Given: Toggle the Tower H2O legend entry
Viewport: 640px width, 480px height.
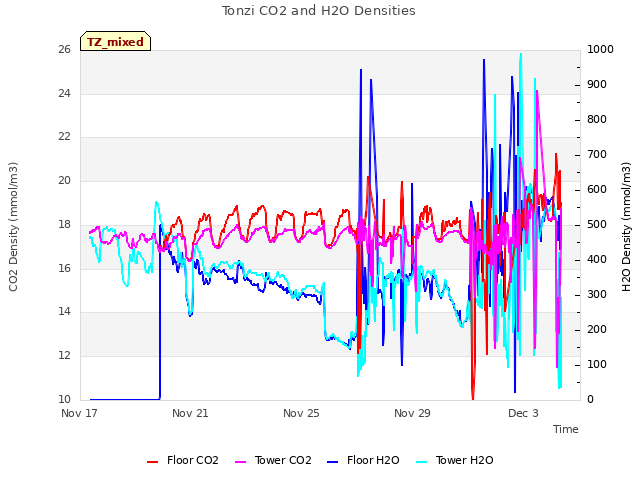Looking at the screenshot, I should (x=455, y=460).
